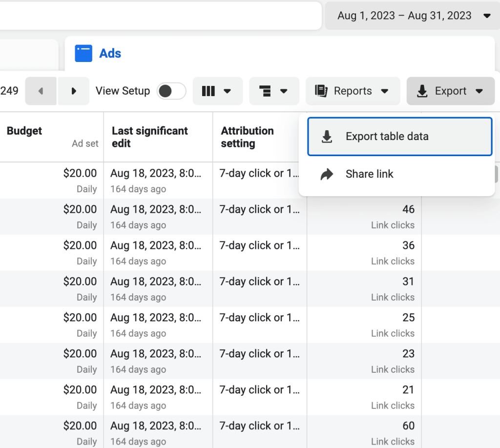Click the Export download icon
The height and width of the screenshot is (448, 500).
[422, 91]
